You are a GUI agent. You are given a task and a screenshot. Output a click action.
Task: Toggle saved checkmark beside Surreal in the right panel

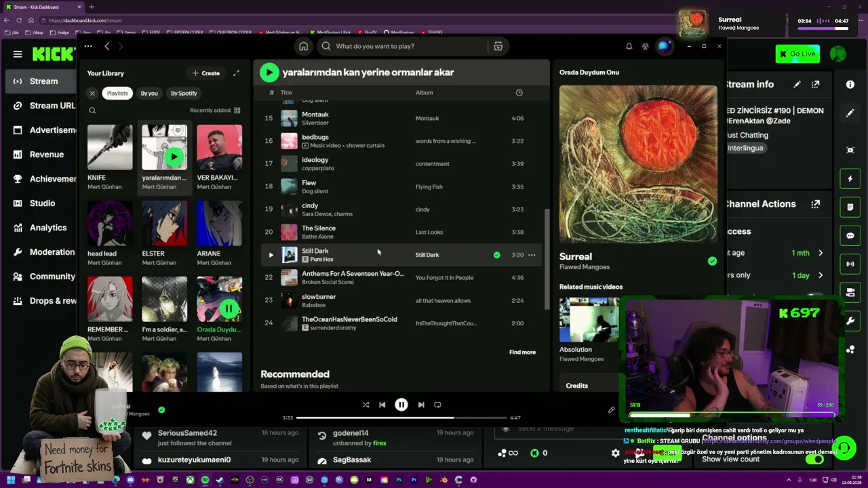(712, 261)
